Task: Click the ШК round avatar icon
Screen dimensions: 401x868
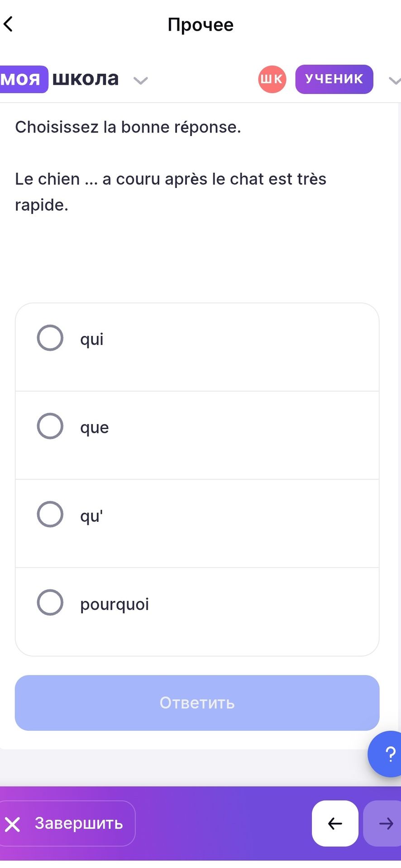Action: click(x=272, y=79)
